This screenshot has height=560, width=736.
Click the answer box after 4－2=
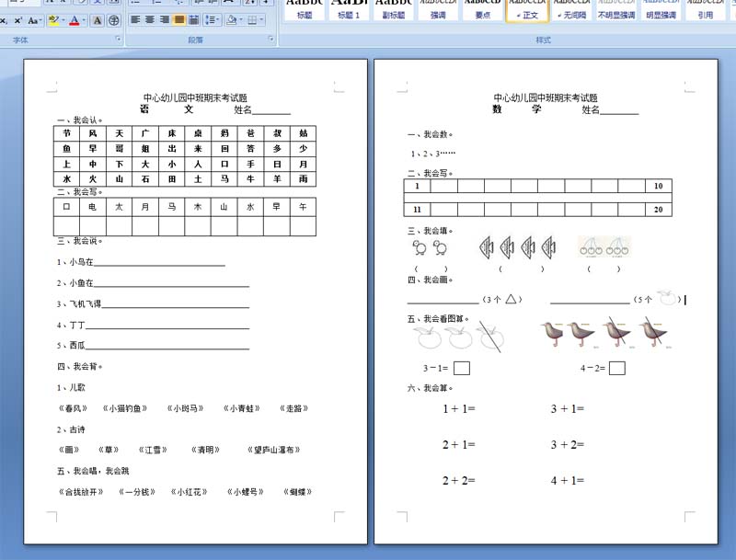point(616,368)
